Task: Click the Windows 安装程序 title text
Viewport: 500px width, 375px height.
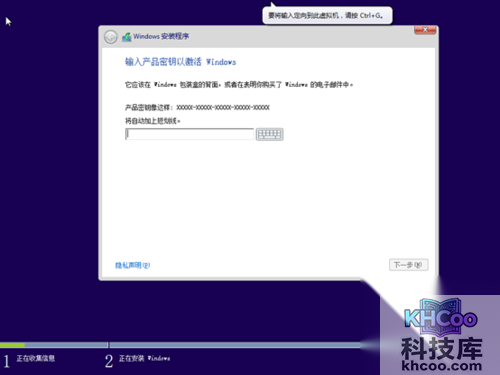Action: pyautogui.click(x=161, y=36)
